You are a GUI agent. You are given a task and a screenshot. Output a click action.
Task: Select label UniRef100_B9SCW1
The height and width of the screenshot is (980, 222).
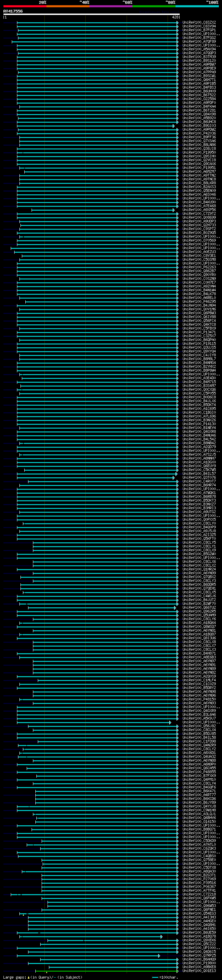tap(199, 76)
